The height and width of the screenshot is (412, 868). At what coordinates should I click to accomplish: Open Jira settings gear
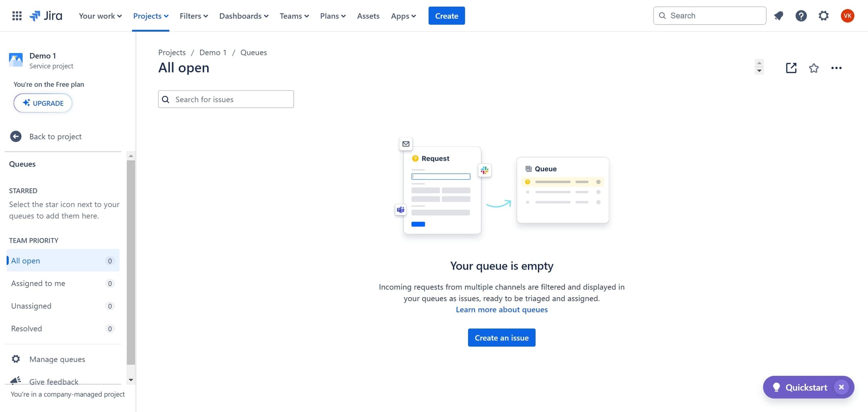pyautogui.click(x=823, y=16)
